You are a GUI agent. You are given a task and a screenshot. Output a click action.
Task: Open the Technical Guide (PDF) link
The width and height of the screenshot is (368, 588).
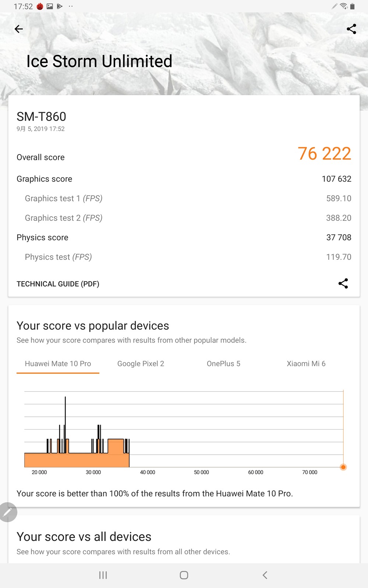(58, 284)
